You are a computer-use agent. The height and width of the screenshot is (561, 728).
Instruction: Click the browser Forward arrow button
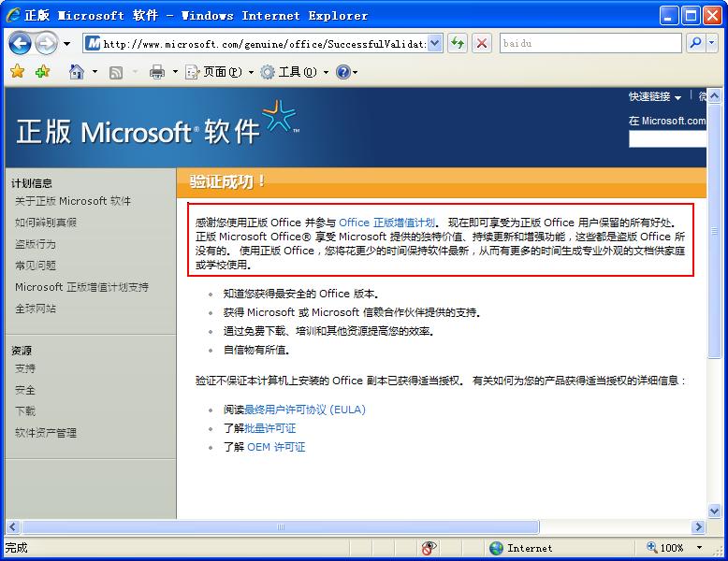pyautogui.click(x=47, y=44)
